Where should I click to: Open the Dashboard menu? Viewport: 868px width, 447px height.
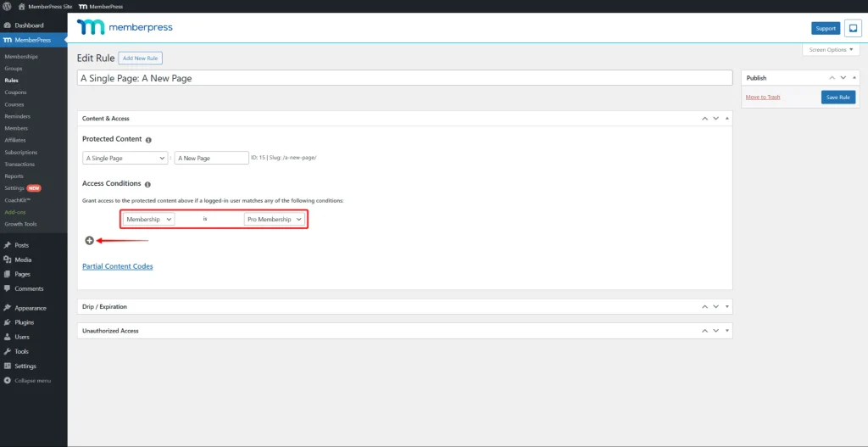29,25
